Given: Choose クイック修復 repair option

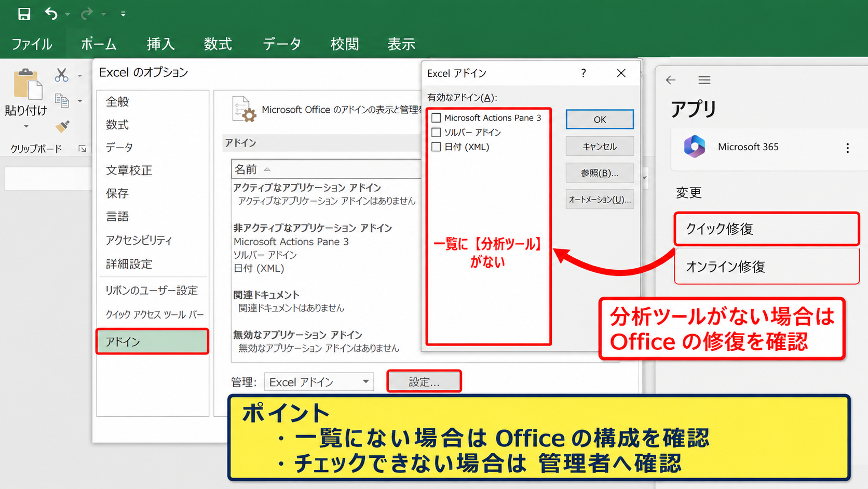Looking at the screenshot, I should point(767,229).
